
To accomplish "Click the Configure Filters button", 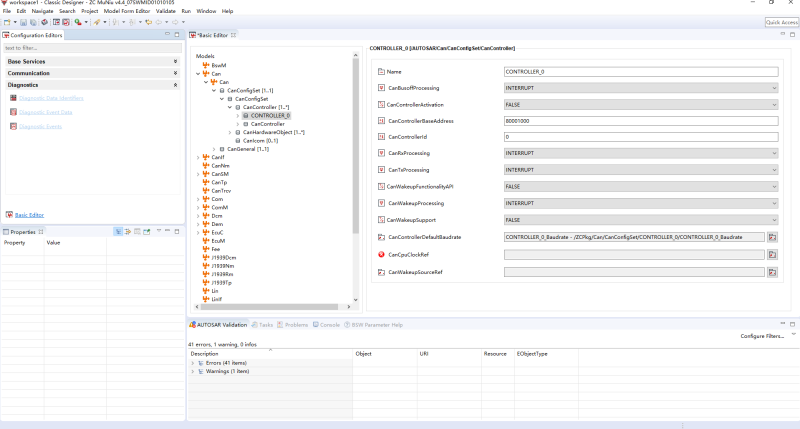I will [762, 336].
